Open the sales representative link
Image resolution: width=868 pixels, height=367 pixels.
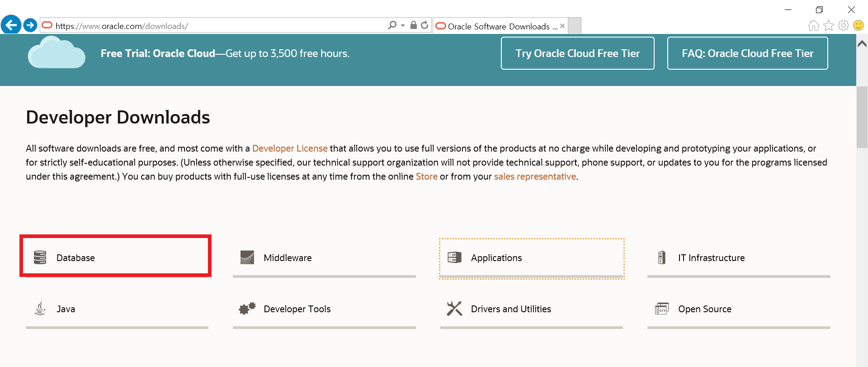tap(535, 176)
